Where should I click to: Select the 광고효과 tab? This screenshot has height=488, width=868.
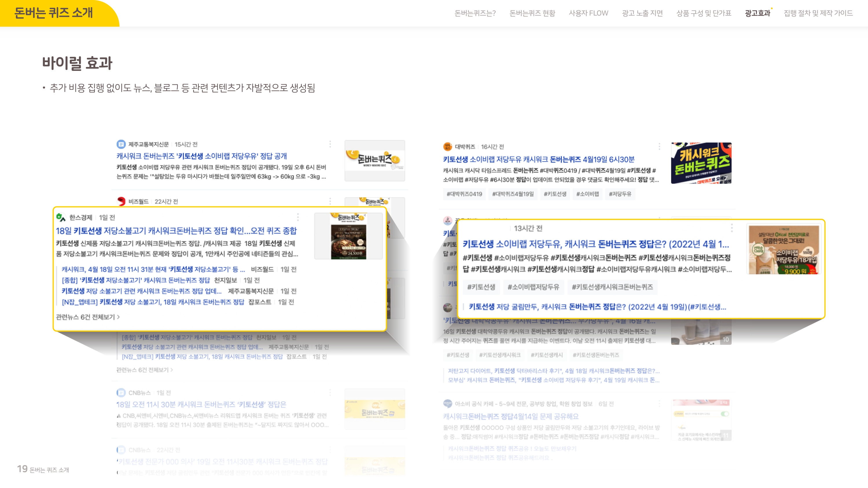point(757,13)
